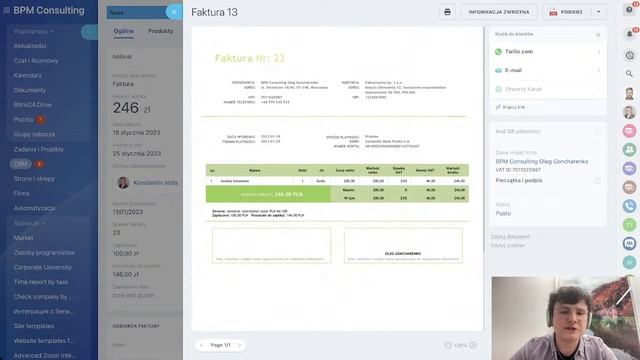The height and width of the screenshot is (360, 640).
Task: Open the notifications bell icon
Action: tap(629, 34)
